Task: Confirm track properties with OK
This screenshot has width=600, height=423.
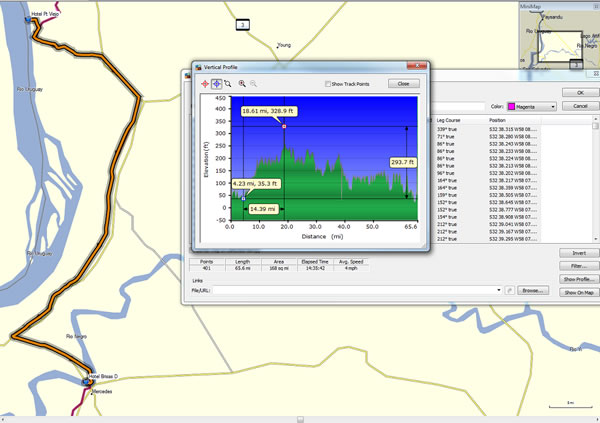Action: pos(580,93)
